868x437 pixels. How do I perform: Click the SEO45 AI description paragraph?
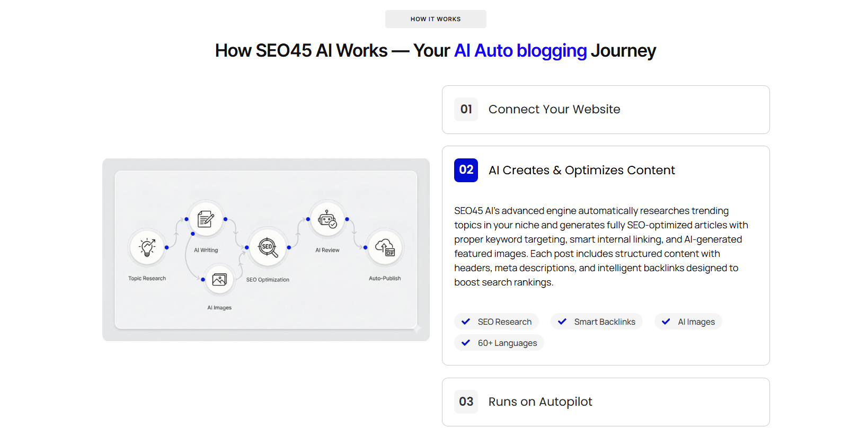pyautogui.click(x=601, y=246)
